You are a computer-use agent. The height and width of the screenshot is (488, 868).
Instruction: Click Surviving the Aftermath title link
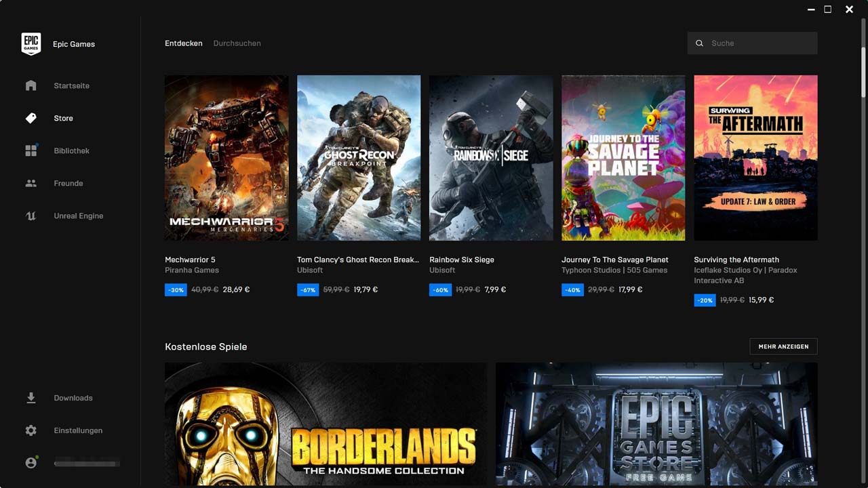(736, 260)
